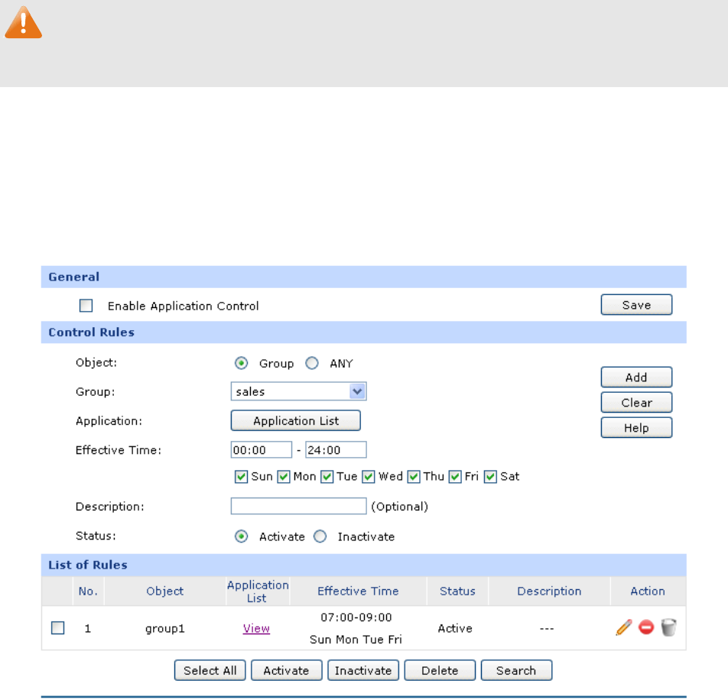Click the Add button

pyautogui.click(x=636, y=377)
